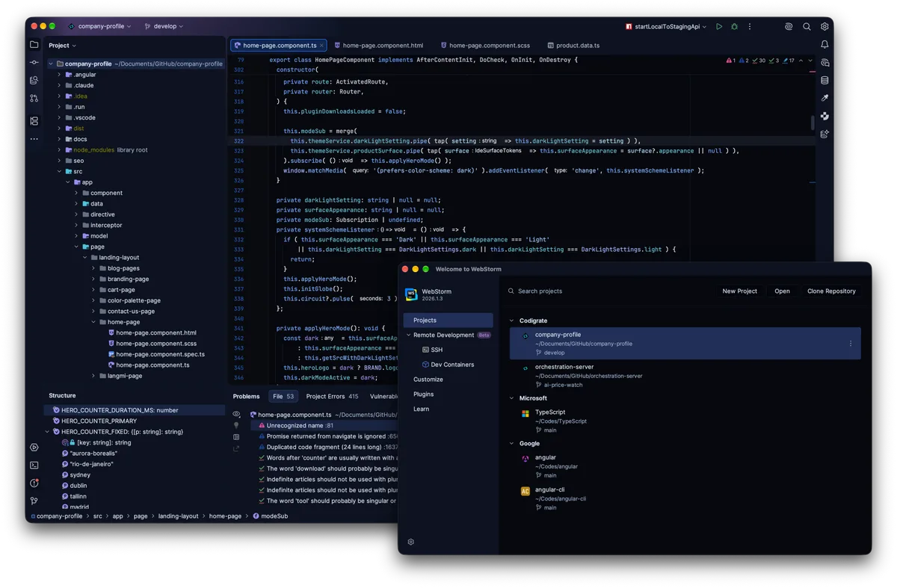
Task: Close the home-page.component.ts tab
Action: click(321, 46)
